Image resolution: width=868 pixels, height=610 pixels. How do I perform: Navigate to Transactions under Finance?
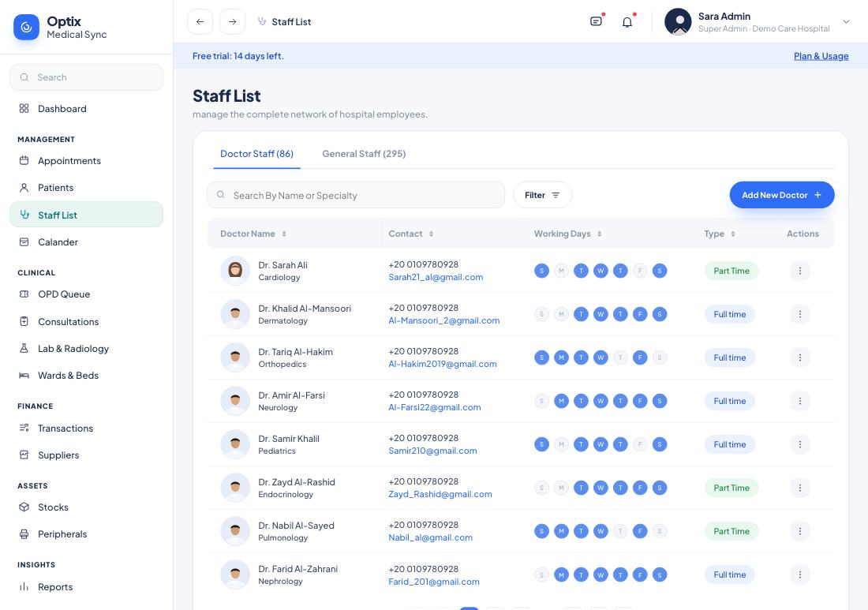[86, 428]
